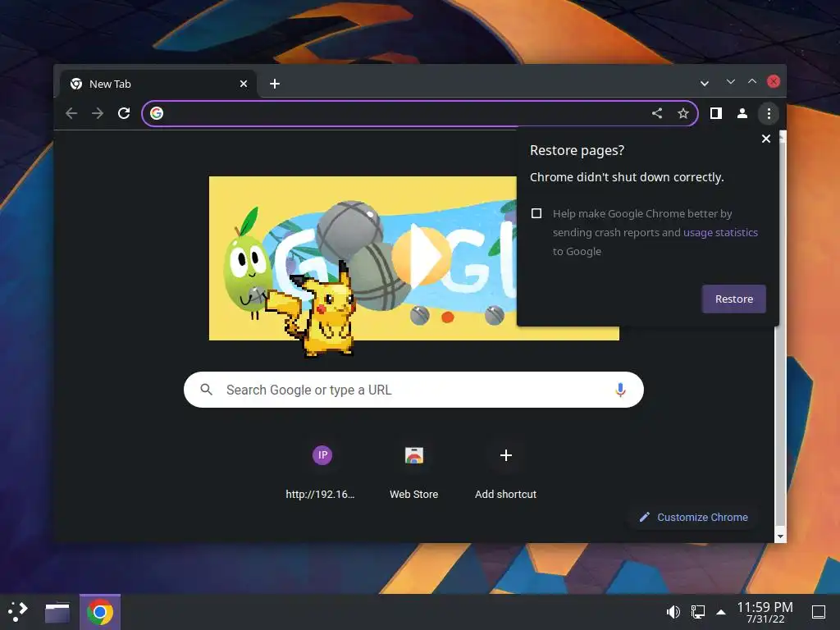840x630 pixels.
Task: Reload the current page
Action: [124, 113]
